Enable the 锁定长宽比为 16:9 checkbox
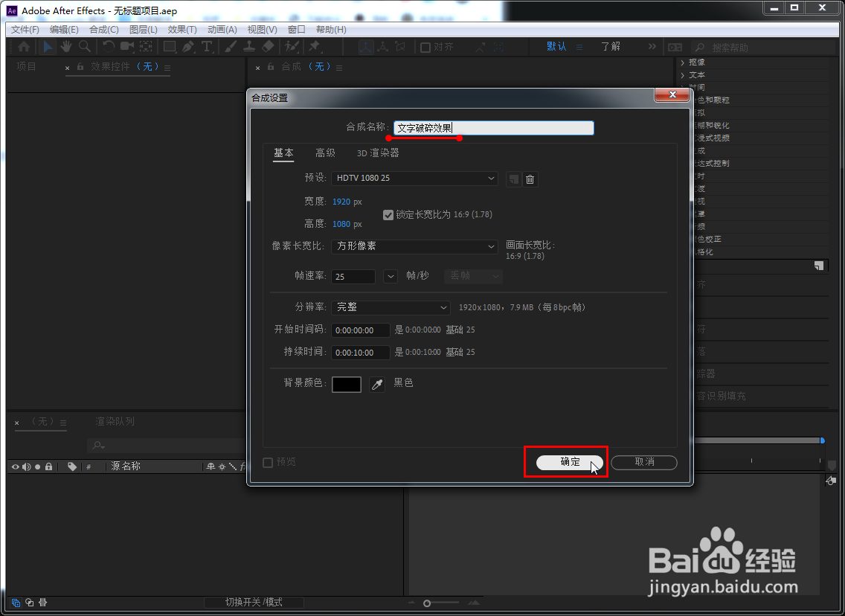The width and height of the screenshot is (845, 616). pos(388,215)
